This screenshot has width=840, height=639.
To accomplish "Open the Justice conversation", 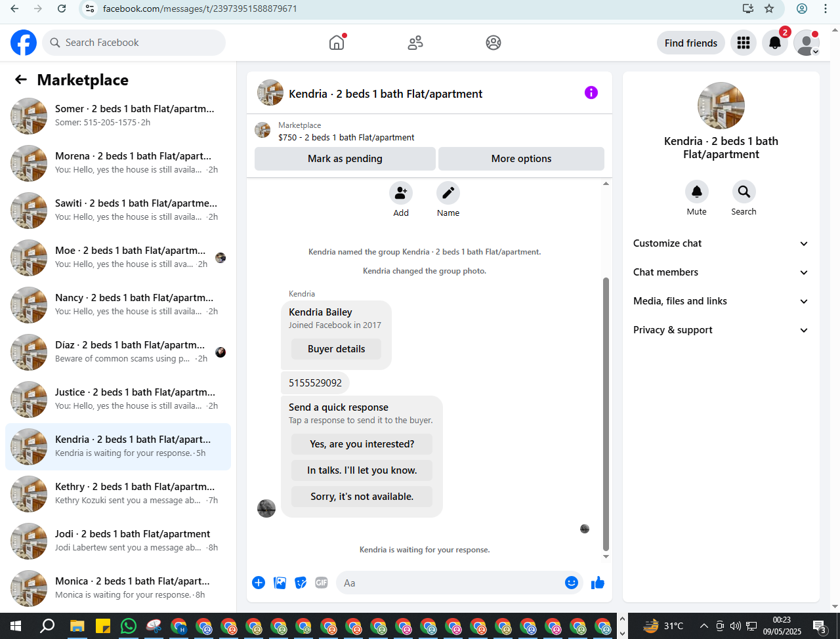I will point(118,400).
